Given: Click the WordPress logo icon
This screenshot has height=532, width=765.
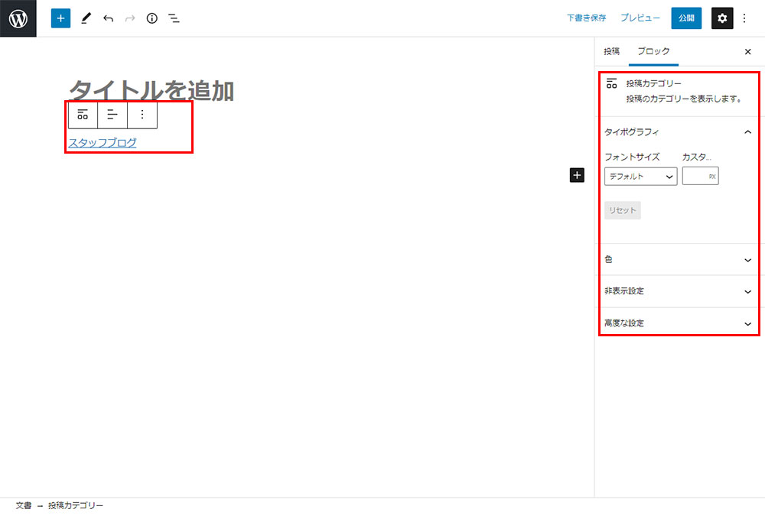Looking at the screenshot, I should click(18, 18).
